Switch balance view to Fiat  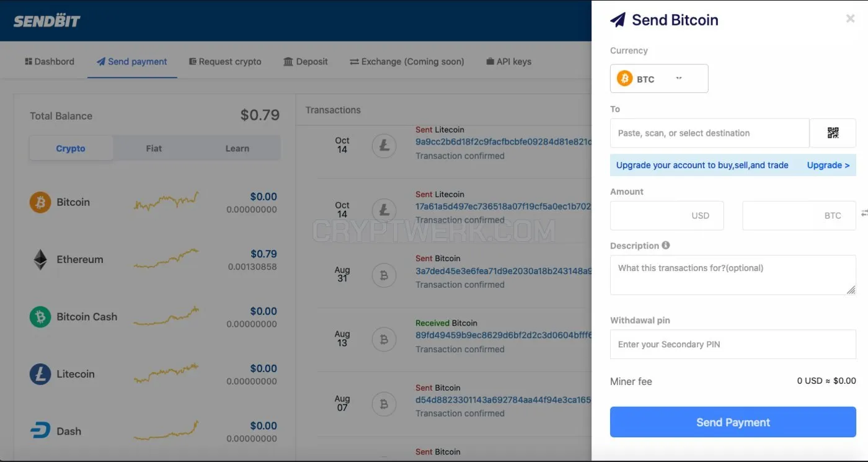tap(154, 148)
